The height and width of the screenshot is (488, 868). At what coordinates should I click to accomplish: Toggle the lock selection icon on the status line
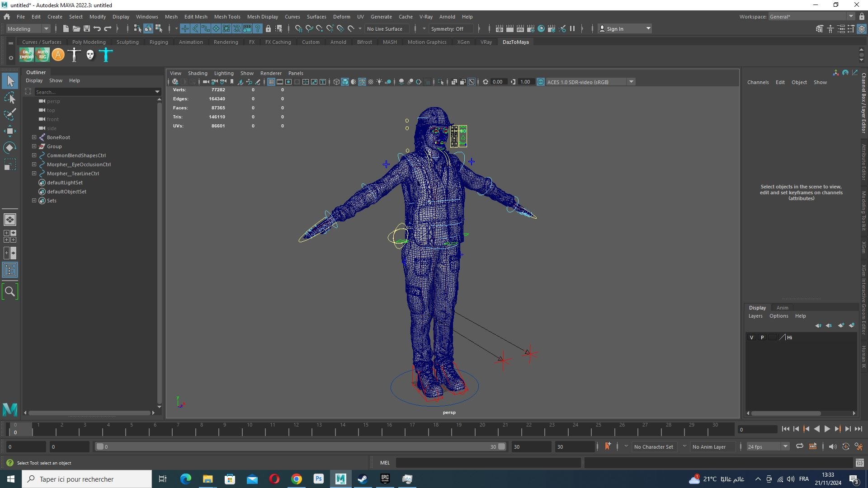click(x=268, y=28)
